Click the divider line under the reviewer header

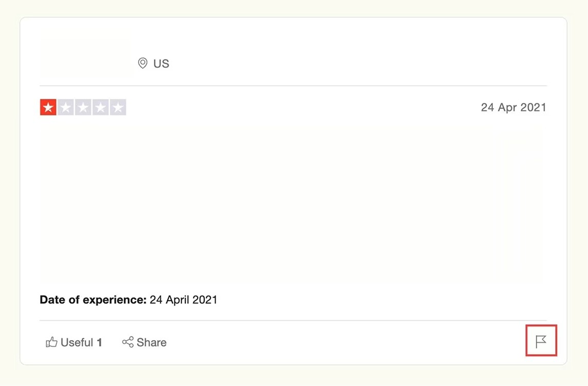(293, 86)
